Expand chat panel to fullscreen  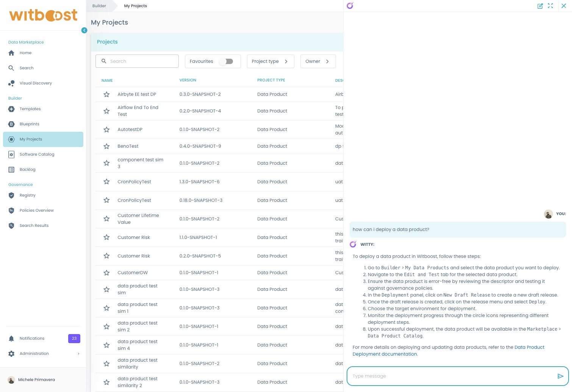[550, 6]
